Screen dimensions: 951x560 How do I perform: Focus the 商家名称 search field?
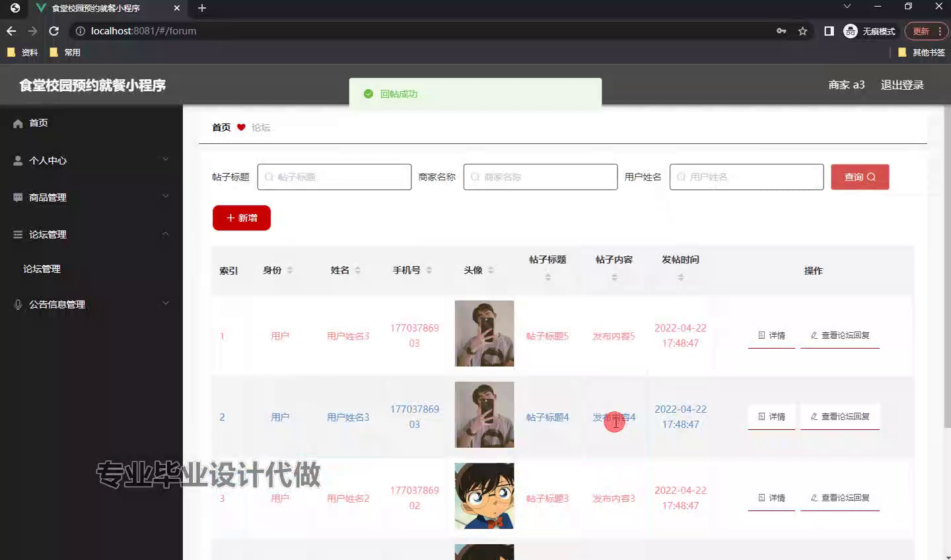pos(540,177)
